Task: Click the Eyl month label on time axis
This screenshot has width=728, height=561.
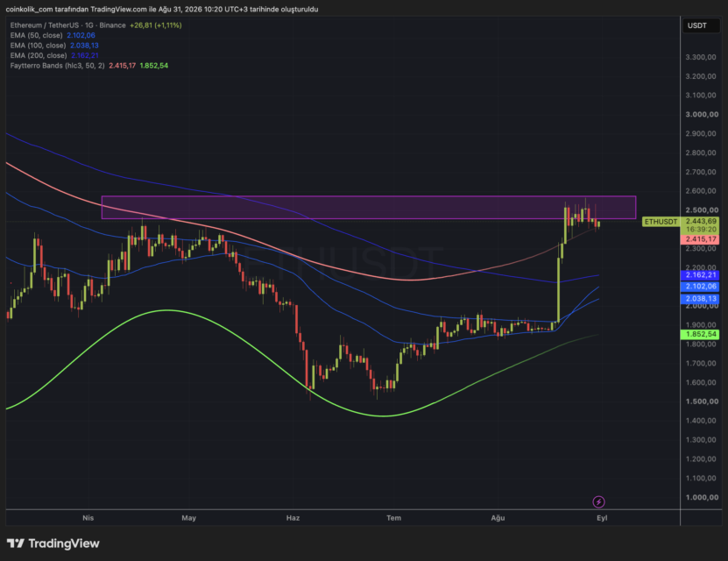Action: coord(602,518)
